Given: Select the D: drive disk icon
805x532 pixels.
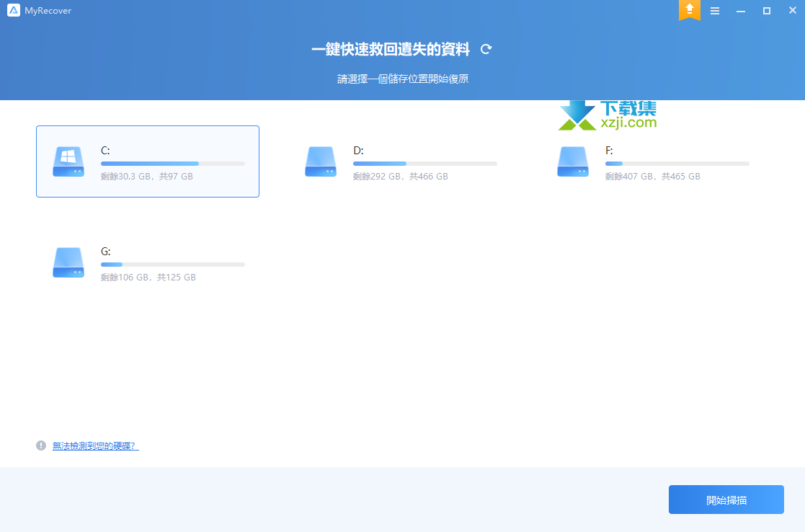Looking at the screenshot, I should pos(321,161).
